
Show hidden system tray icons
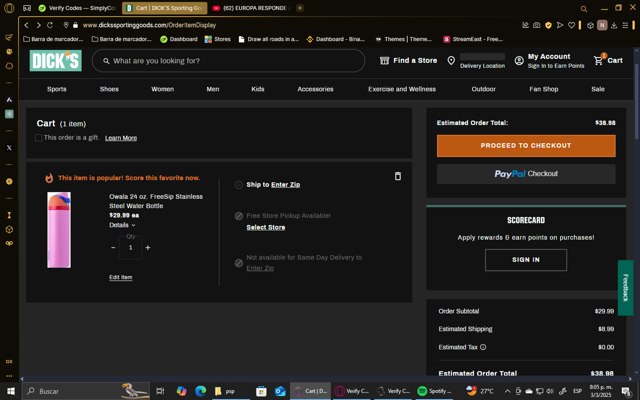[x=507, y=391]
